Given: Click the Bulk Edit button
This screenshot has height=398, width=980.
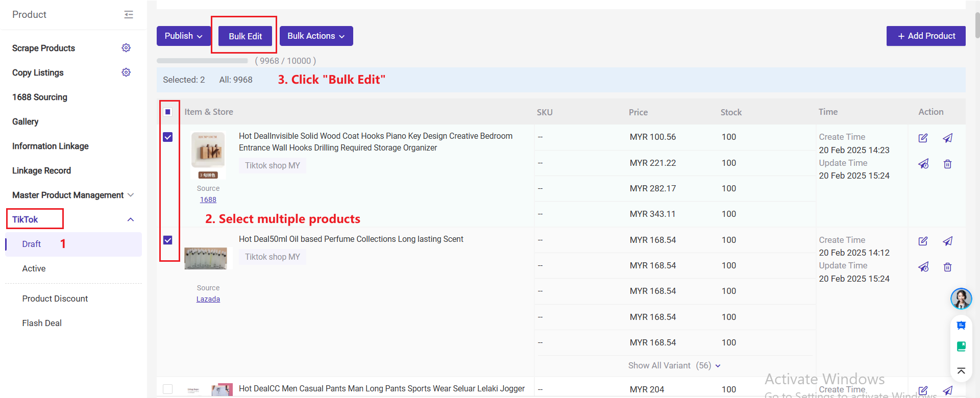Looking at the screenshot, I should point(245,36).
